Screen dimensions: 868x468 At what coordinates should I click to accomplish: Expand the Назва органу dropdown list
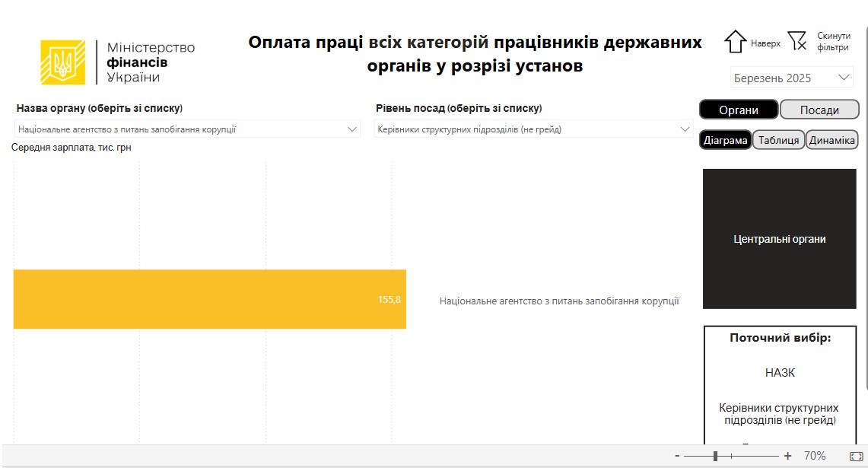(x=352, y=129)
